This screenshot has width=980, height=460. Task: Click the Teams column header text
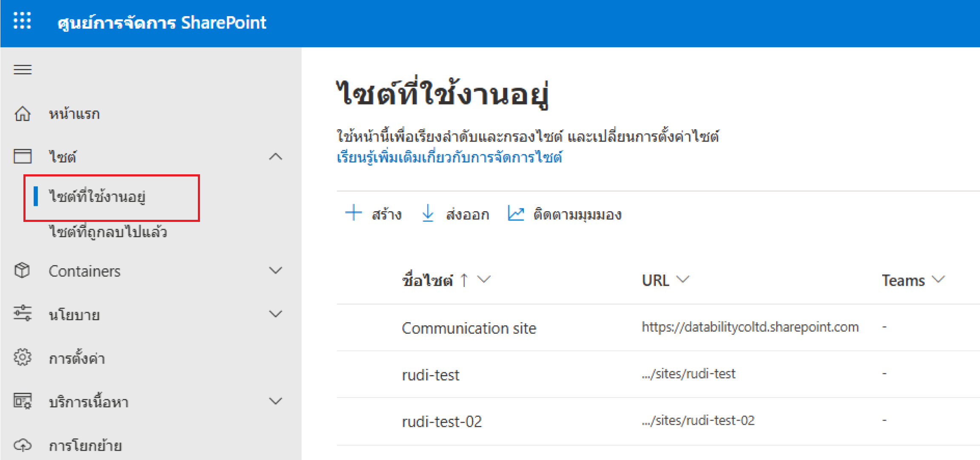[903, 280]
